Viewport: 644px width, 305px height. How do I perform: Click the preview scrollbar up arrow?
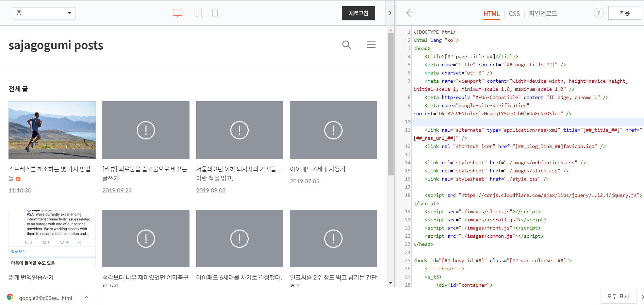point(391,30)
